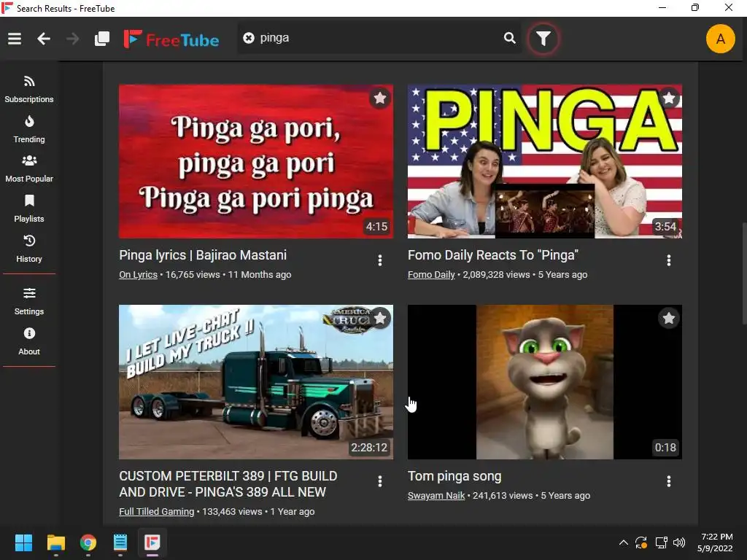Open truck video thumbnail
Image resolution: width=747 pixels, height=560 pixels.
tap(256, 382)
